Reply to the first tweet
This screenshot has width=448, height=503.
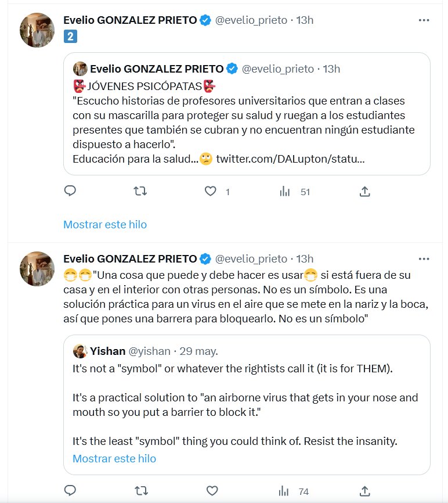click(x=70, y=191)
